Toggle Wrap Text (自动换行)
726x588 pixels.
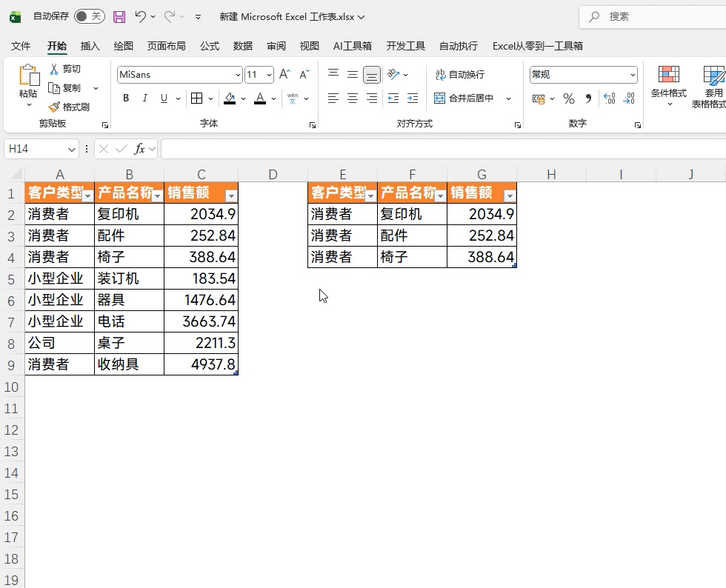point(460,74)
